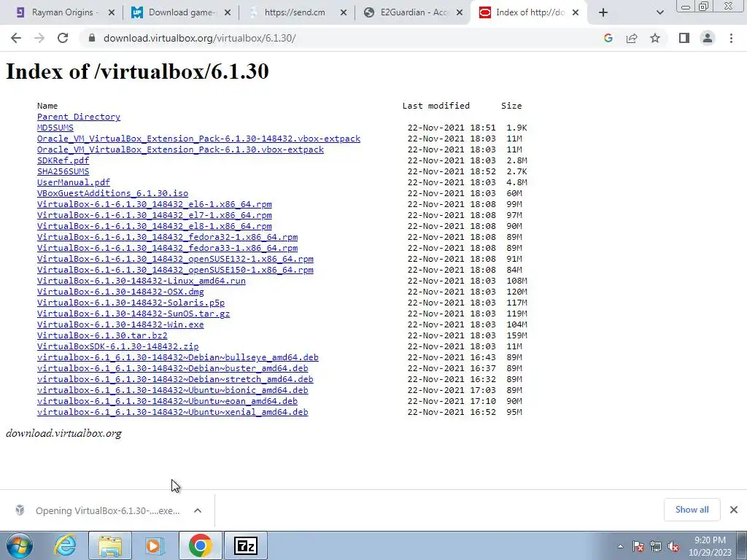Download the Debian stretch deb package
The image size is (747, 560).
pyautogui.click(x=175, y=379)
